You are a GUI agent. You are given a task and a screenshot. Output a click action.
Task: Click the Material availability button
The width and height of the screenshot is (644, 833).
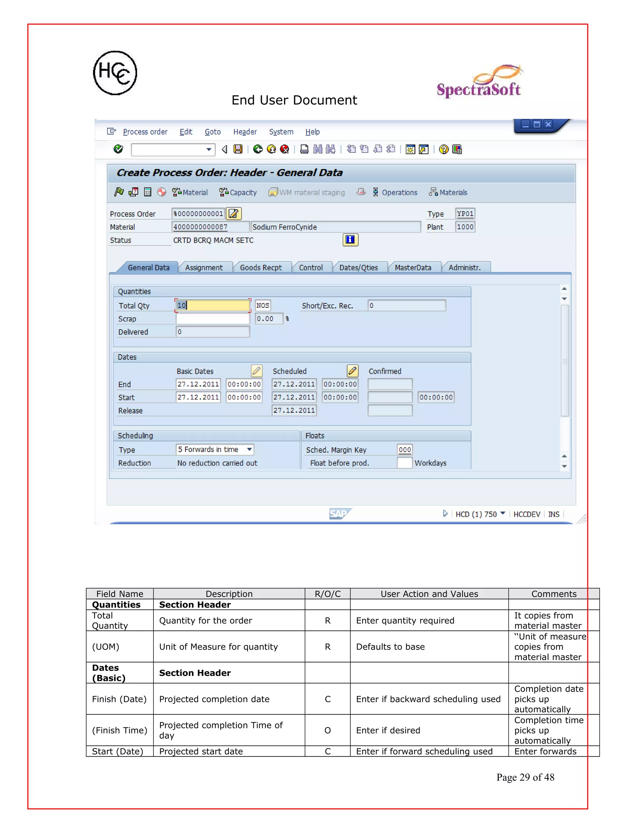[x=190, y=192]
